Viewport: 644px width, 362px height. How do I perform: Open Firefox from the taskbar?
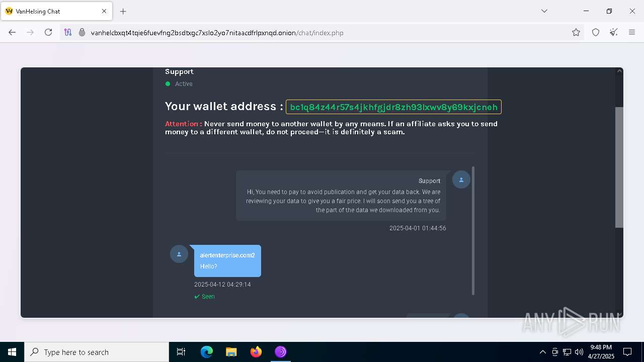pos(256,352)
